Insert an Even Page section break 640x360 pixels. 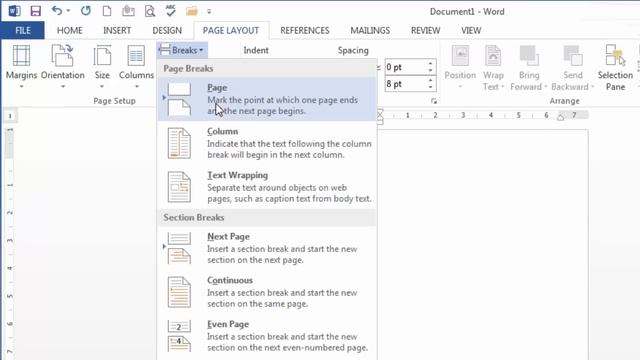267,336
